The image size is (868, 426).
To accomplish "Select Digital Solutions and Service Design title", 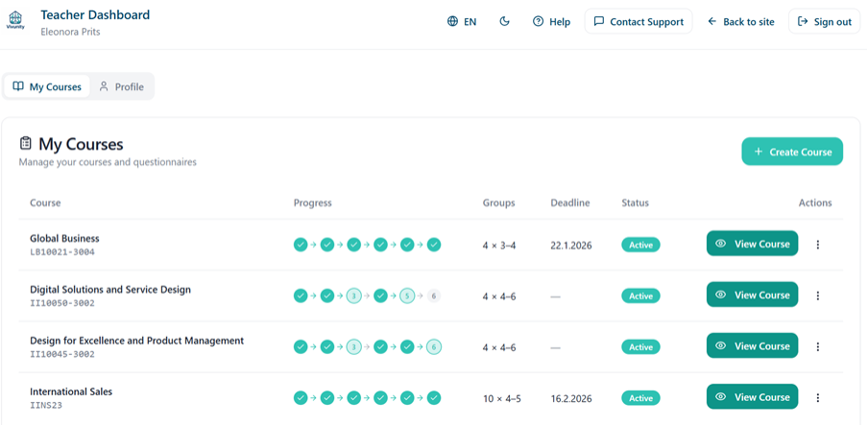I will (110, 290).
